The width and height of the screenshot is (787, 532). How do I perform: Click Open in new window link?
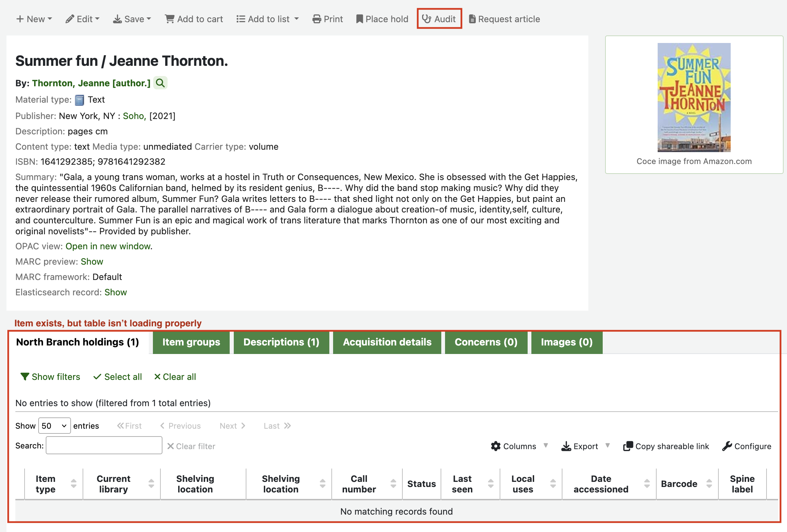(108, 246)
